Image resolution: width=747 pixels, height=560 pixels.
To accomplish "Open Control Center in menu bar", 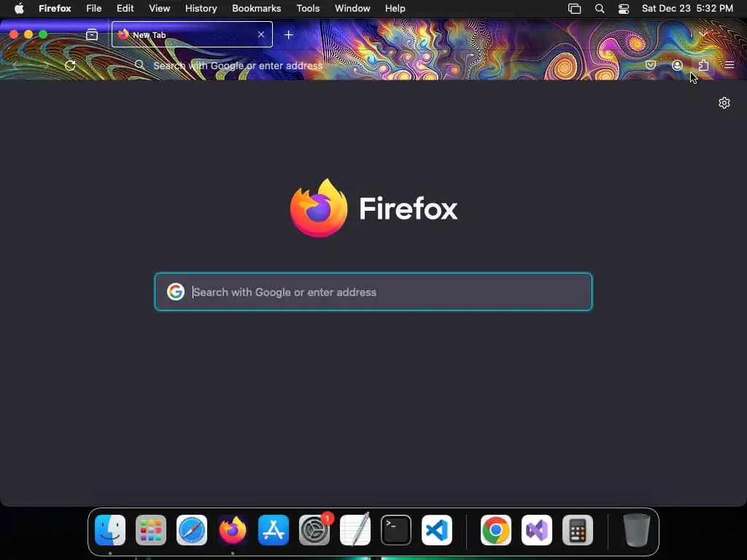I will (x=624, y=9).
